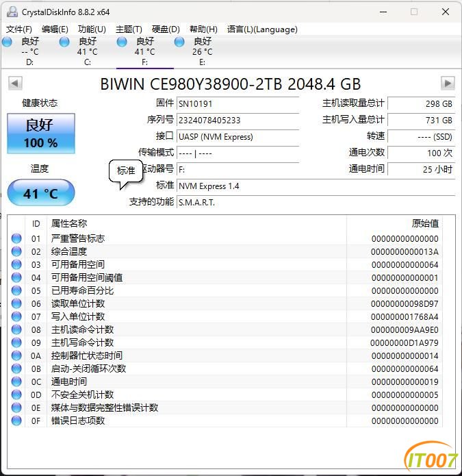Screen dimensions: 462x476
Task: Click the power-on hours 25 小时
Action: pos(422,169)
